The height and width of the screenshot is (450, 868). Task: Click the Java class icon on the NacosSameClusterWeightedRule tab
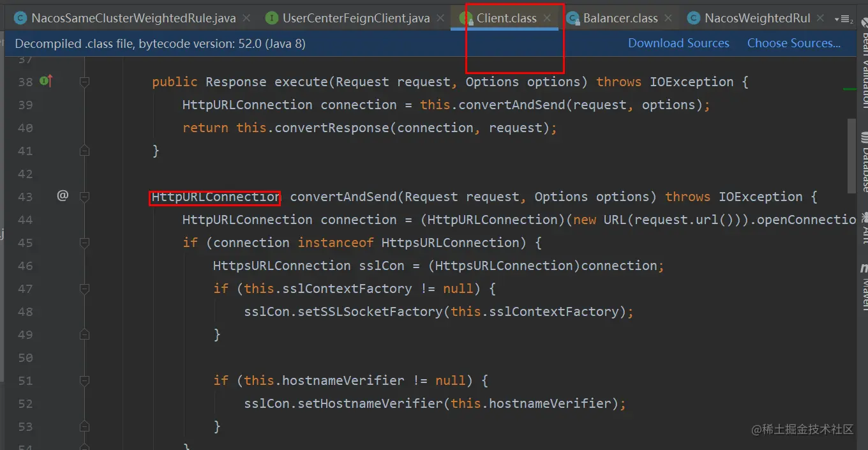click(x=20, y=18)
